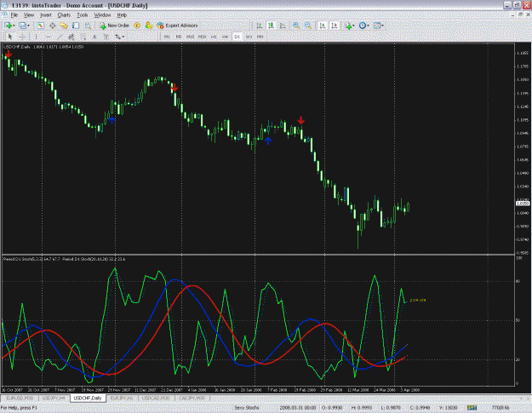Open the Data Window crosshair icon
This screenshot has height=413, width=532.
(52, 26)
